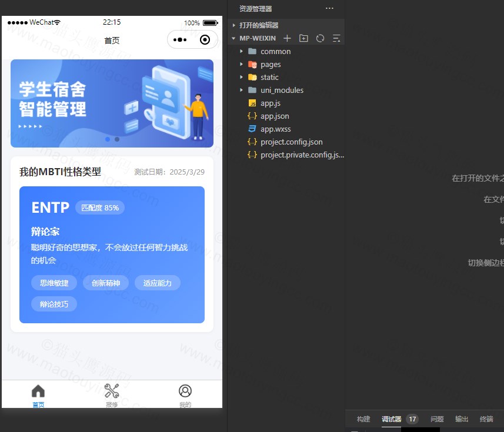This screenshot has height=432, width=504.
Task: Collapse all folders in explorer
Action: (336, 38)
